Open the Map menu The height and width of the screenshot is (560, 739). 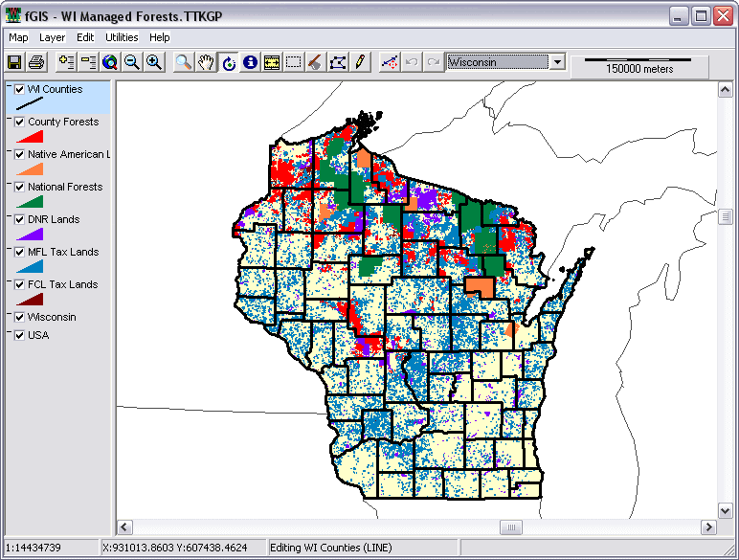[x=18, y=37]
